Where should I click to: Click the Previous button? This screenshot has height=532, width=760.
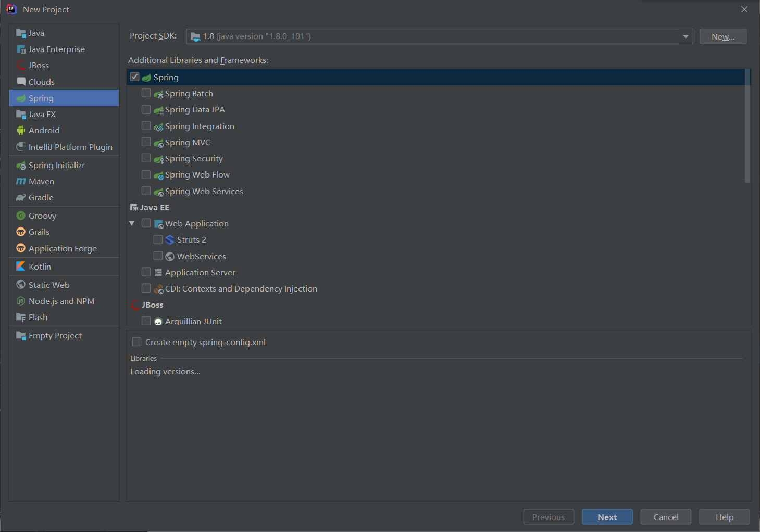click(x=549, y=517)
